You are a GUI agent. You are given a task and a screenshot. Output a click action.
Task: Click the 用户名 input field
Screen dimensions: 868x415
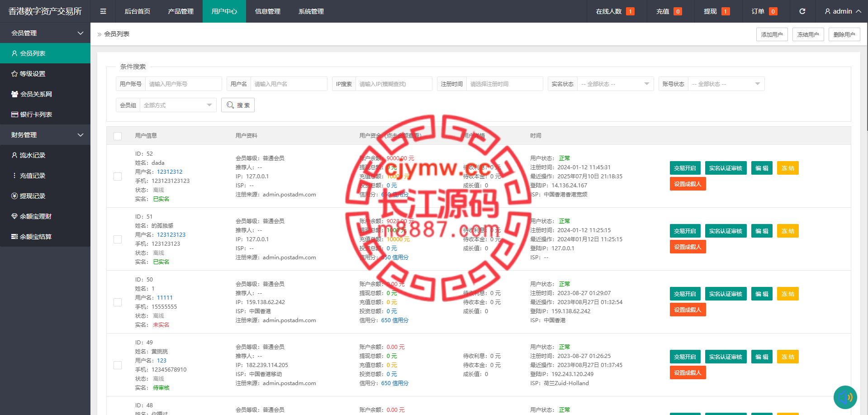[289, 84]
